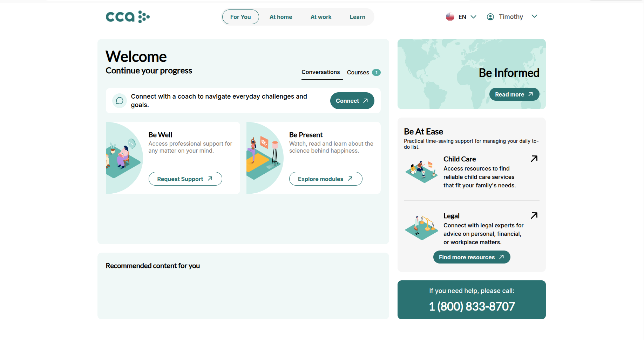
Task: Open Legal via its arrow icon
Action: point(534,216)
